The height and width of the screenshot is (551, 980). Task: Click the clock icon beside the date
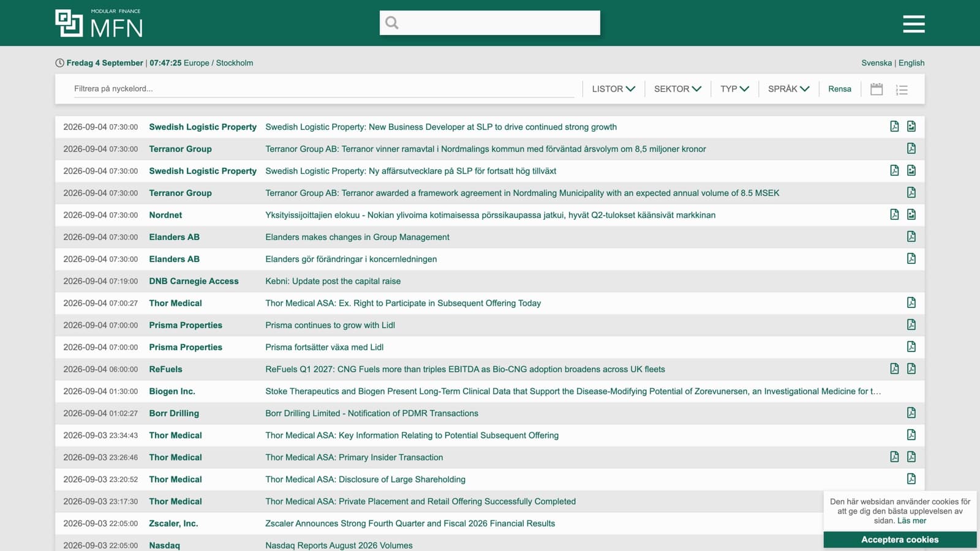coord(59,63)
